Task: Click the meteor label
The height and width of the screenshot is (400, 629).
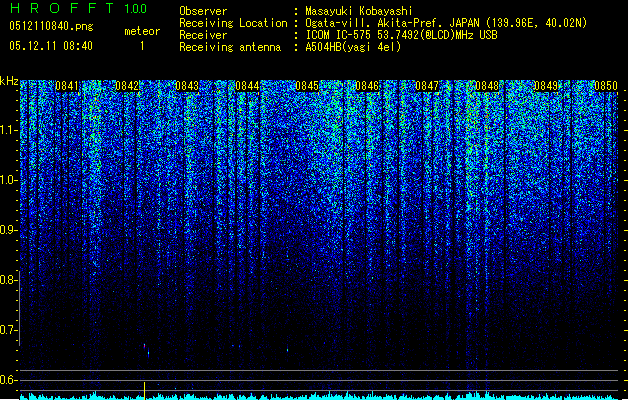Action: 142,31
